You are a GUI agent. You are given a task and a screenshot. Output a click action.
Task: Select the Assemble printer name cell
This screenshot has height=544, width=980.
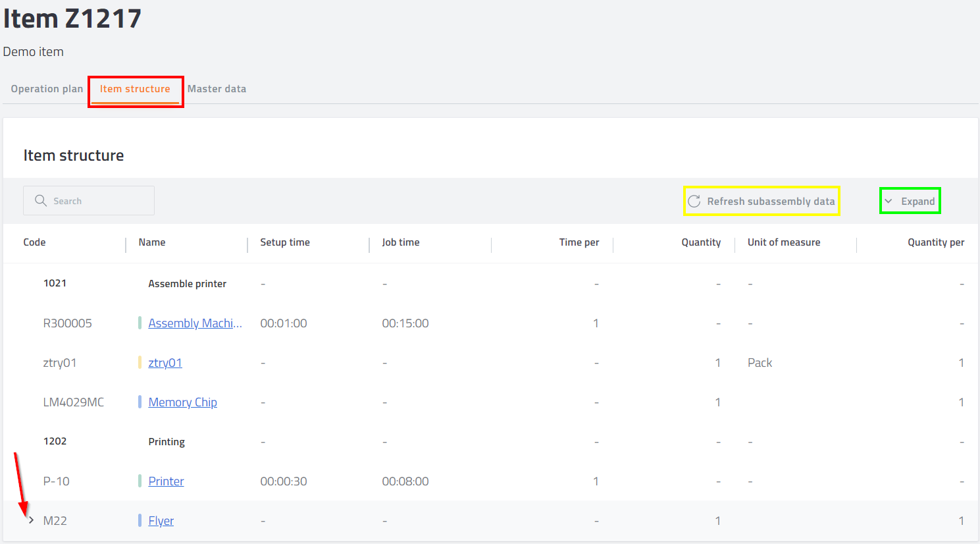point(187,284)
